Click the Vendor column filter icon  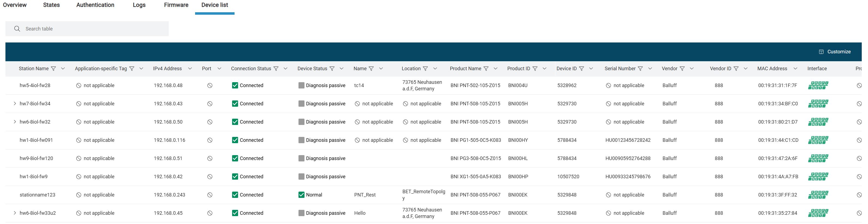[682, 69]
